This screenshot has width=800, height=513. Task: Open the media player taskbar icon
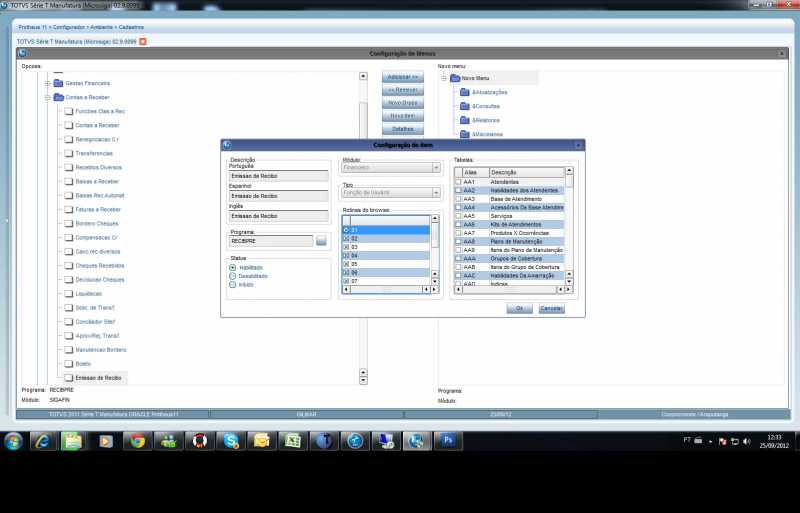coord(106,441)
